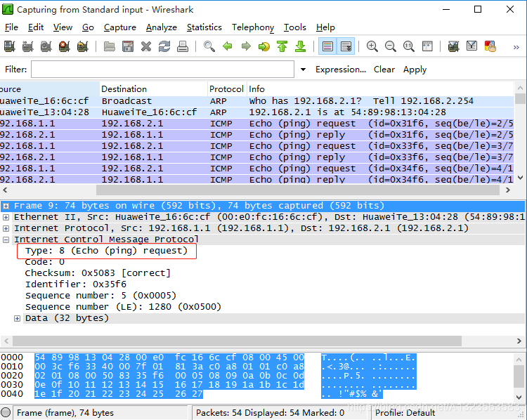Jump to last packet icon
Screen dimensions: 527x420
(x=301, y=46)
